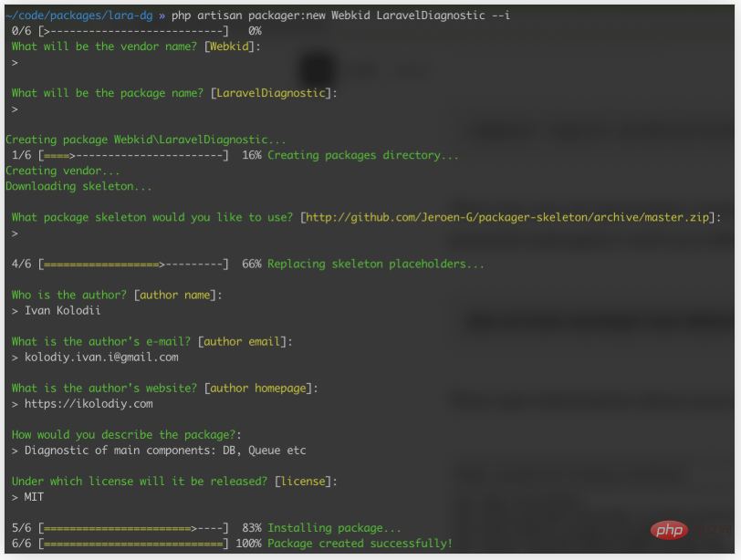The image size is (741, 560).
Task: Click 'What is the author's e-mail?' prompt
Action: 101,341
